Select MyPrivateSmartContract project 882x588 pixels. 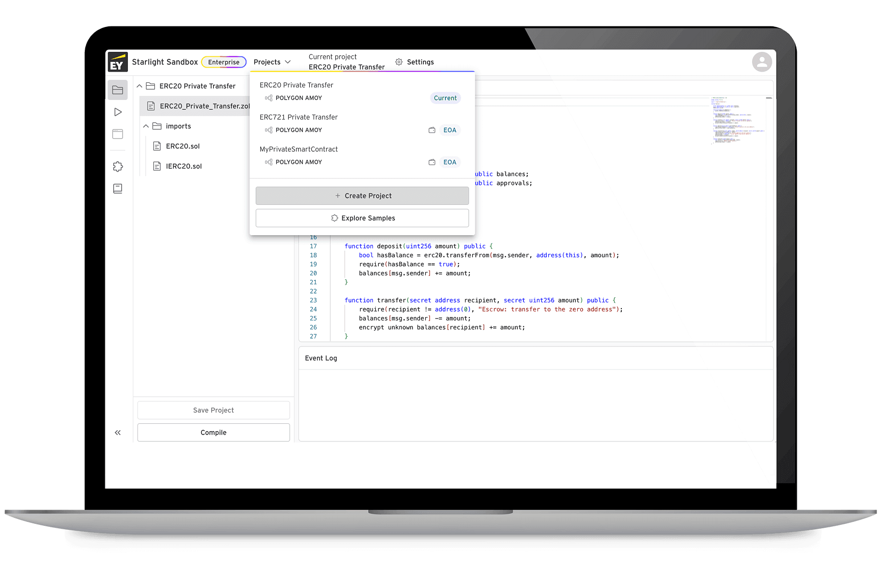point(298,149)
